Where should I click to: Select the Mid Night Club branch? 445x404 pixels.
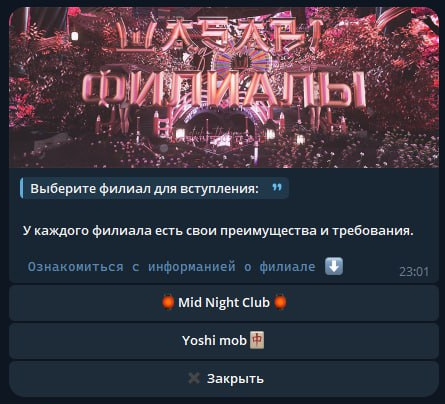pos(224,303)
